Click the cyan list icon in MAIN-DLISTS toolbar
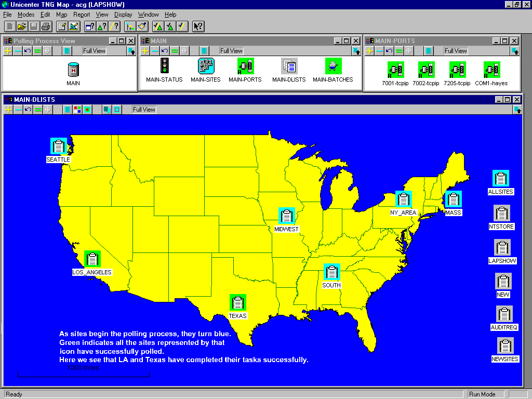532x399 pixels. point(68,110)
